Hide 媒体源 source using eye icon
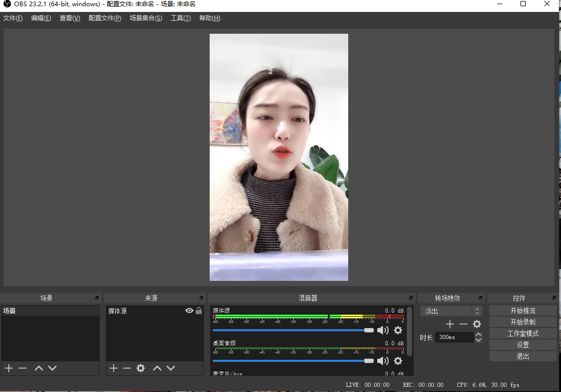This screenshot has width=561, height=392. [x=189, y=311]
